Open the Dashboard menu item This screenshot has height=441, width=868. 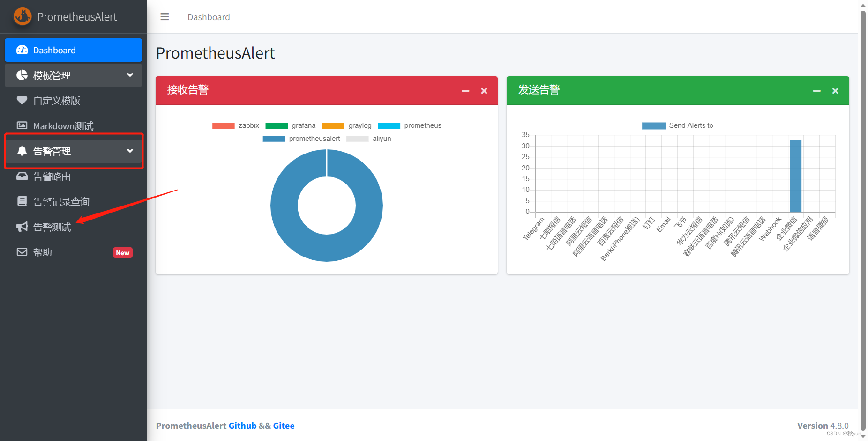(73, 50)
